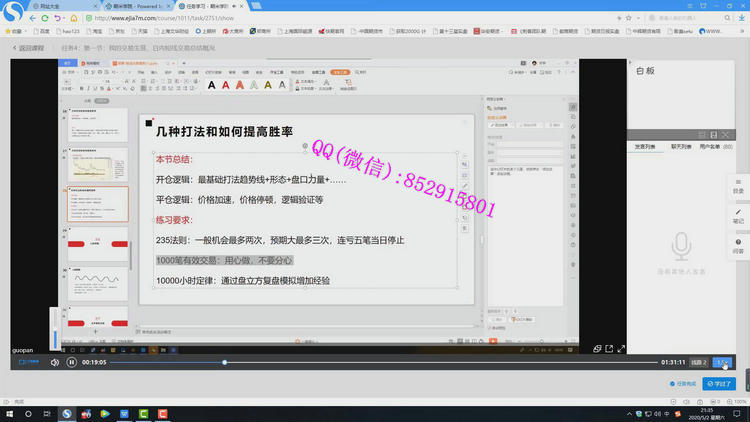
Task: Open the 笔记 notes sidebar icon
Action: pos(738,216)
